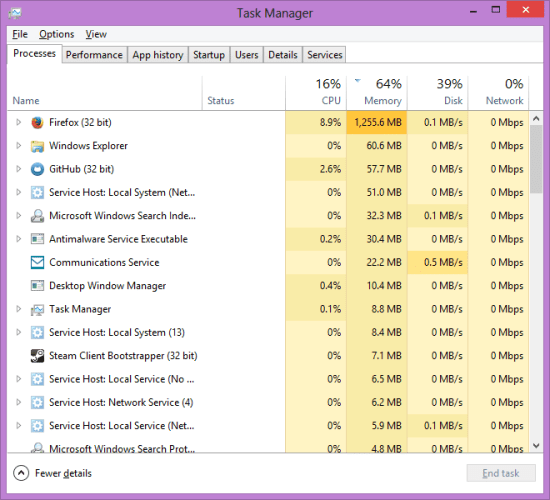Click the scrollbar down arrow
This screenshot has height=500, width=550.
coord(536,446)
